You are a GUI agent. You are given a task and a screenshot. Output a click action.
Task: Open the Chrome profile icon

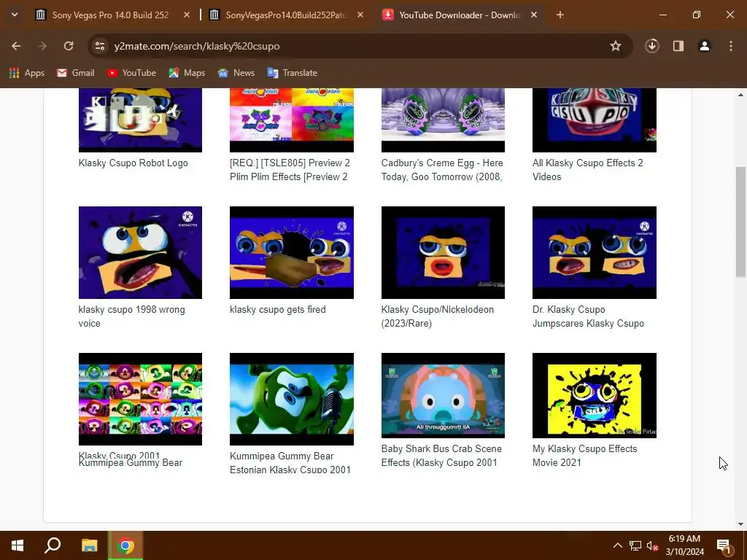[x=704, y=46]
